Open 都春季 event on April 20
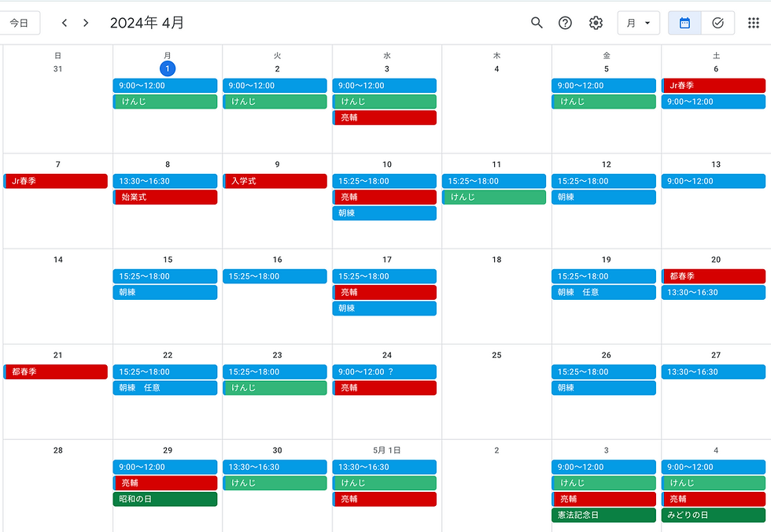Viewport: 771px width, 532px height. [714, 276]
